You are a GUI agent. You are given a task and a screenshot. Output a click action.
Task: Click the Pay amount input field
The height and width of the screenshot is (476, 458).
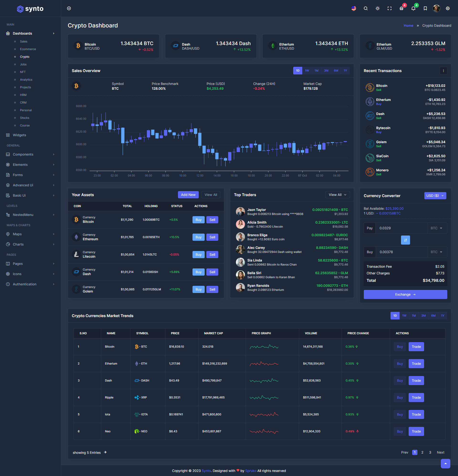[x=401, y=228]
